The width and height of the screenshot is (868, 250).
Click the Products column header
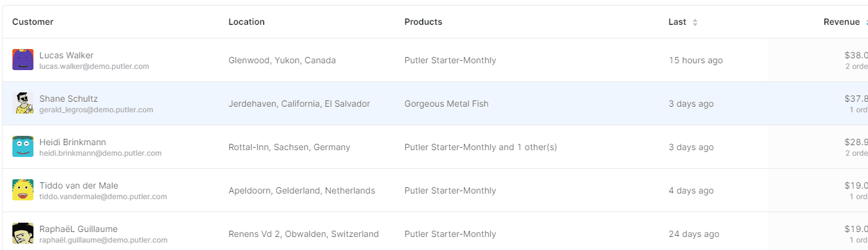pyautogui.click(x=423, y=22)
